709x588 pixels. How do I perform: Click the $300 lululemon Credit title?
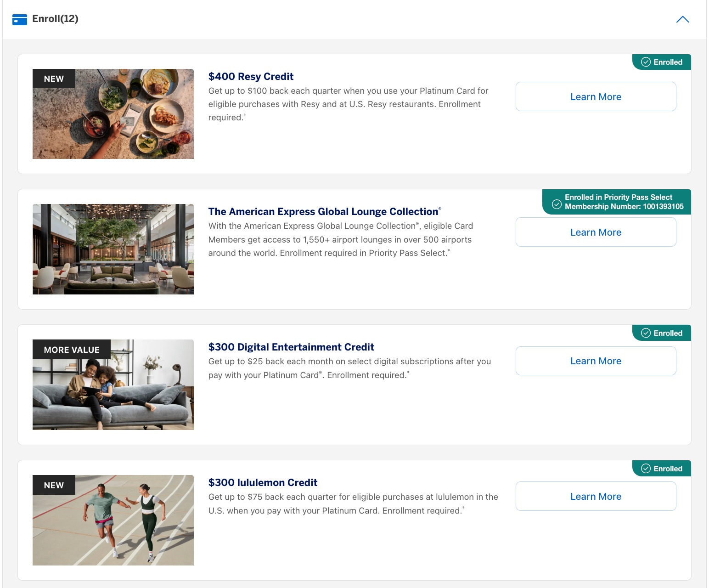click(x=263, y=482)
